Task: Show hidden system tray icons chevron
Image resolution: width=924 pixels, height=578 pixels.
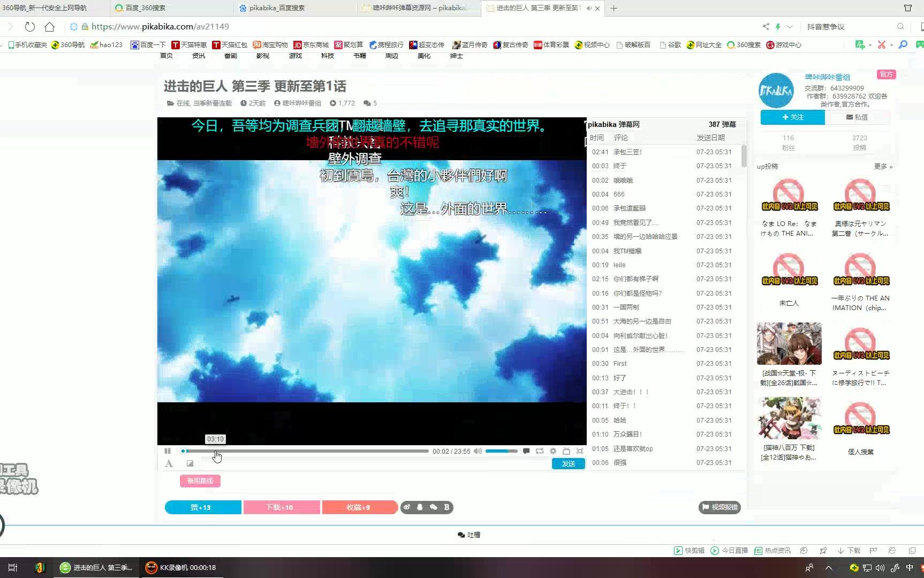Action: tap(829, 567)
